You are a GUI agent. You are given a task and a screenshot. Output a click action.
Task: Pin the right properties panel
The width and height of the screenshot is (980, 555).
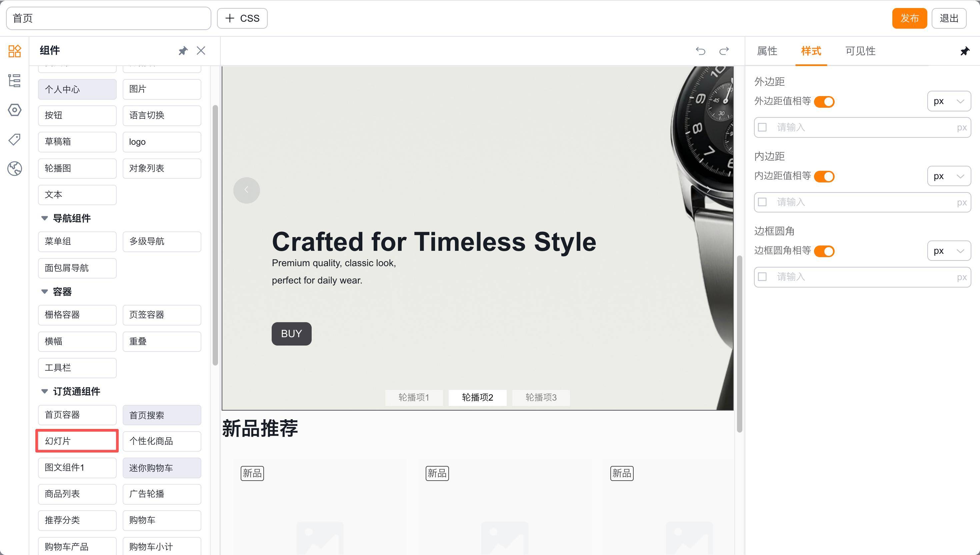point(964,51)
